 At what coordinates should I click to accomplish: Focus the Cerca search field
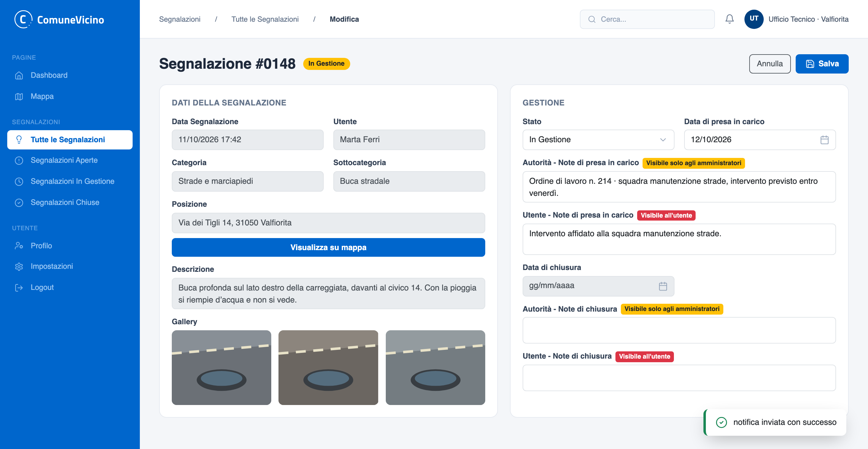647,19
